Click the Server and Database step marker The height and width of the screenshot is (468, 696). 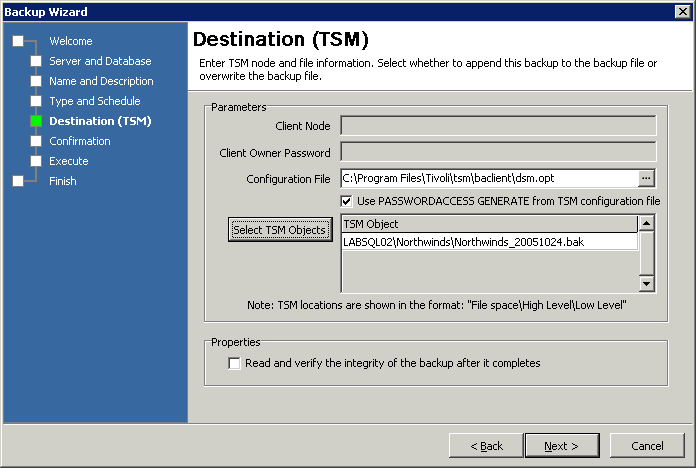coord(36,61)
